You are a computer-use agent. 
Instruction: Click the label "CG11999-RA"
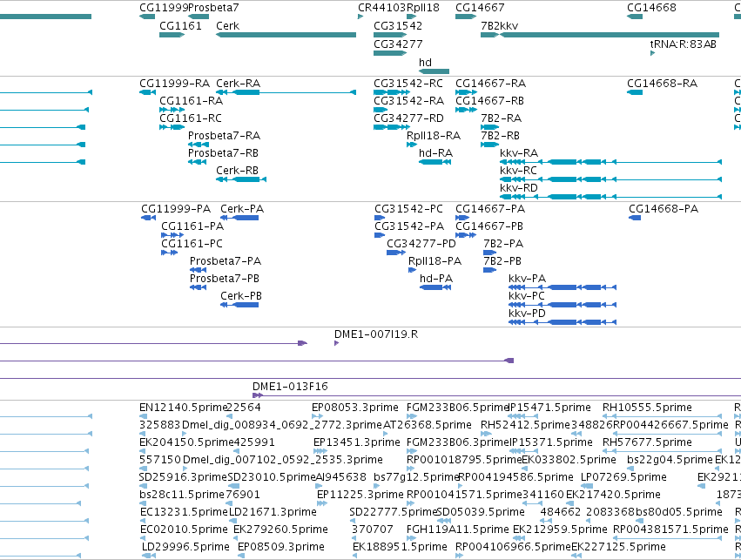coord(174,84)
